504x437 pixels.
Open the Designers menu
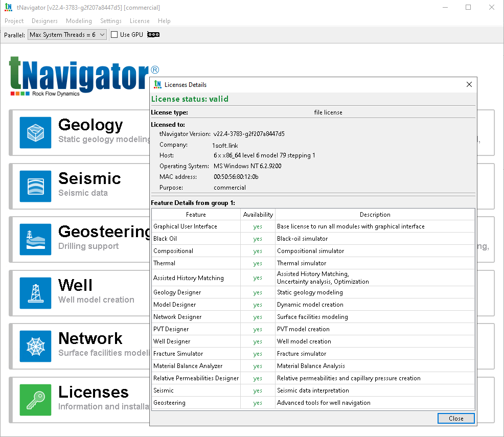pyautogui.click(x=44, y=21)
